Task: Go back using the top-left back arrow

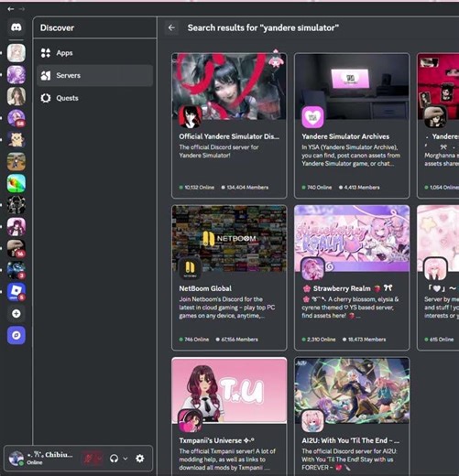Action: point(11,9)
